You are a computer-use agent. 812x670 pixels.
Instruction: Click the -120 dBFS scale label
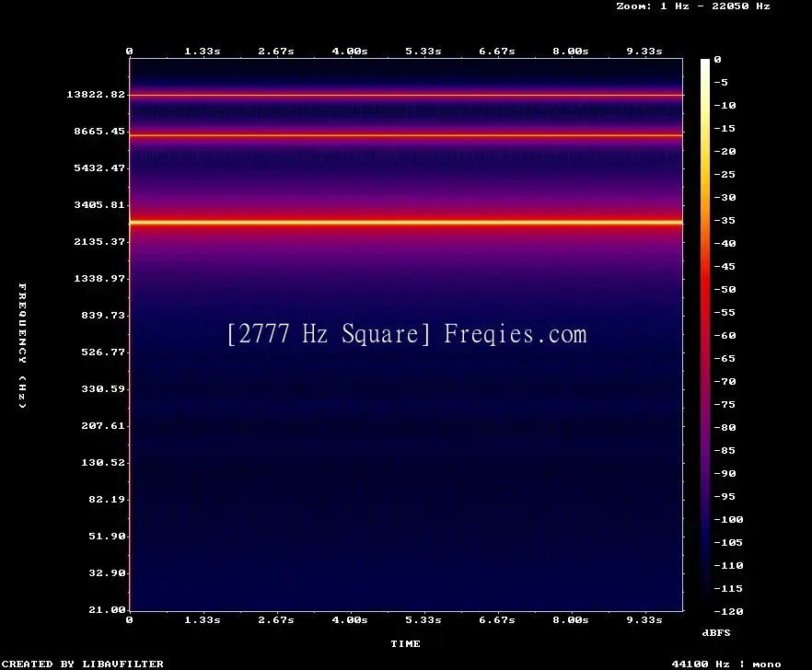click(728, 611)
